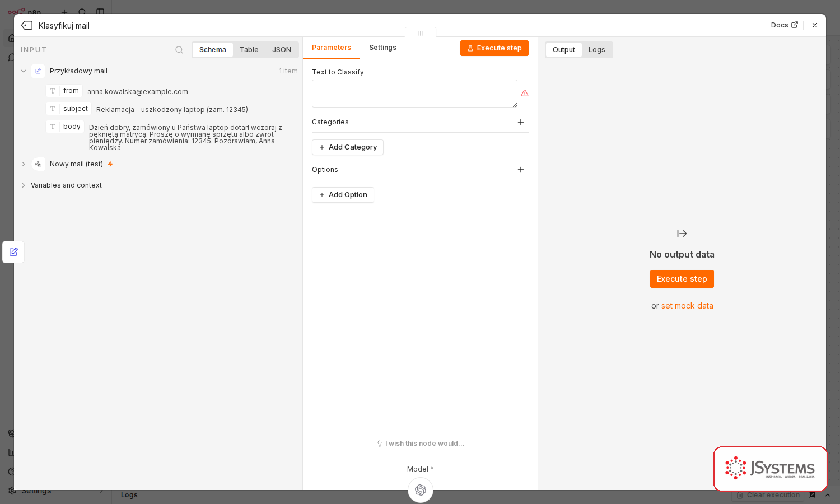Click the warning triangle beside text field
This screenshot has height=504, width=840.
(x=525, y=94)
